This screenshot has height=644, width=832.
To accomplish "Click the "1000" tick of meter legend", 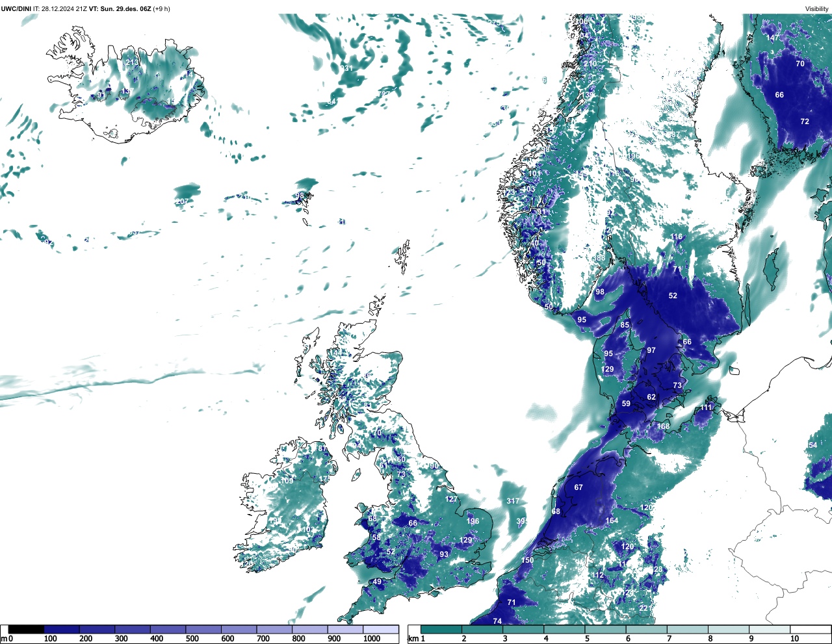I will 372,639.
